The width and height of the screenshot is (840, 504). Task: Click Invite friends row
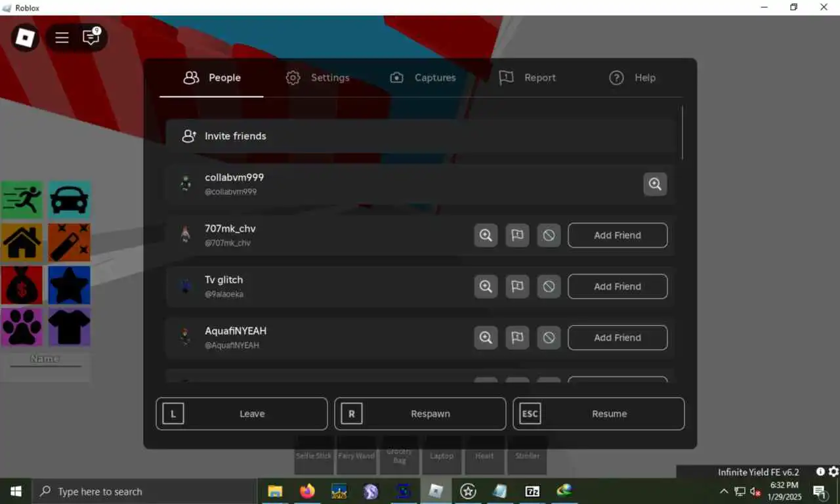point(421,136)
